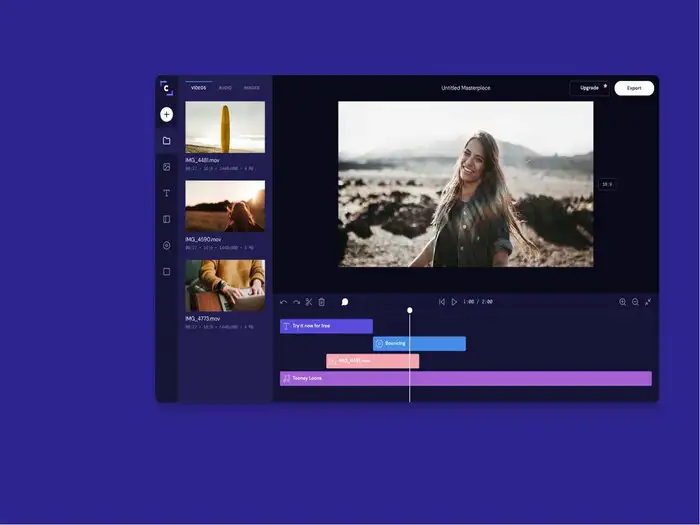The height and width of the screenshot is (525, 700).
Task: Click the redo arrow icon
Action: click(296, 302)
